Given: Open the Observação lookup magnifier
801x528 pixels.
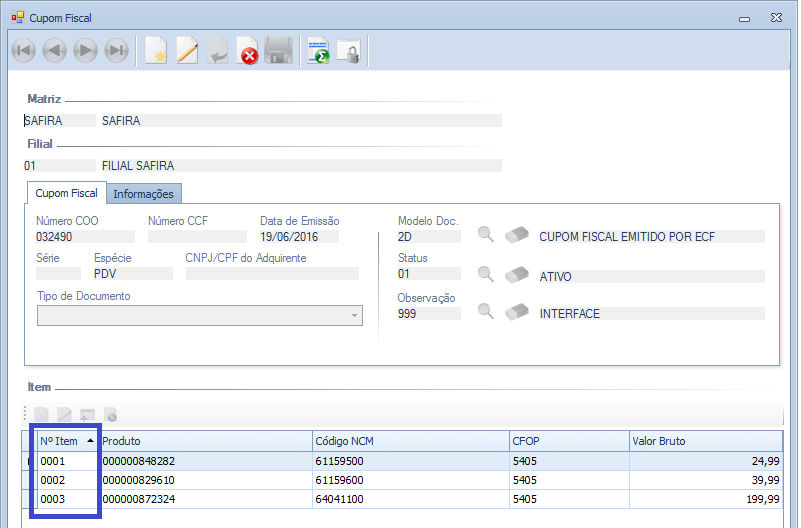Looking at the screenshot, I should (486, 311).
